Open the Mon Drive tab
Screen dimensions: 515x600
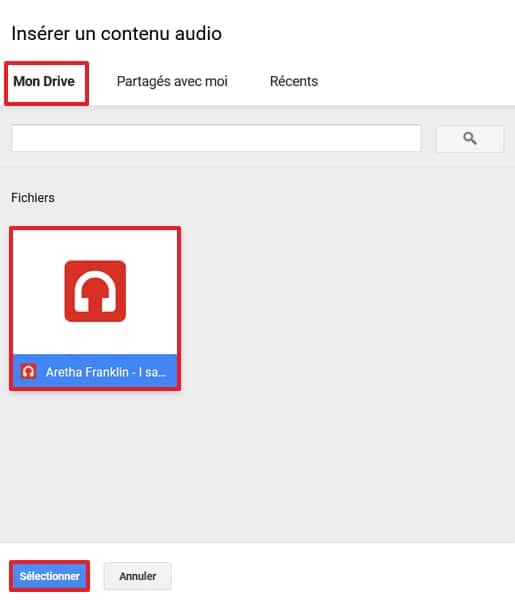46,83
